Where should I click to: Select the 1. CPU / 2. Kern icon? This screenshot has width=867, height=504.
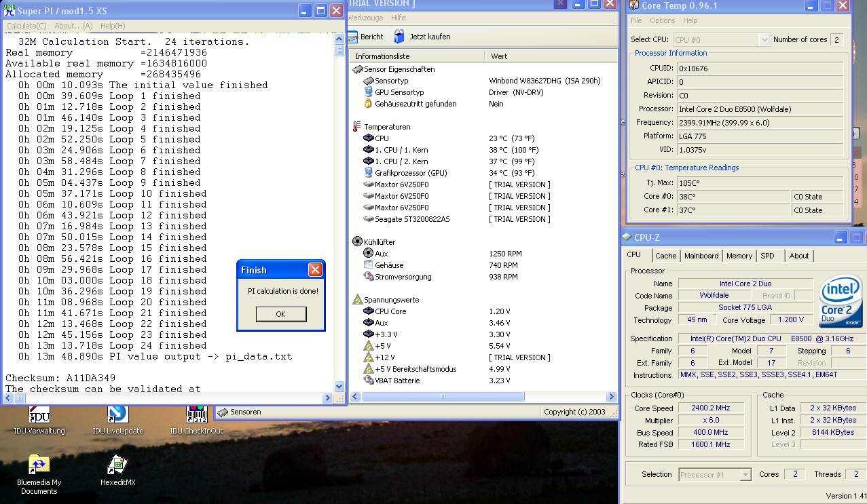coord(369,161)
